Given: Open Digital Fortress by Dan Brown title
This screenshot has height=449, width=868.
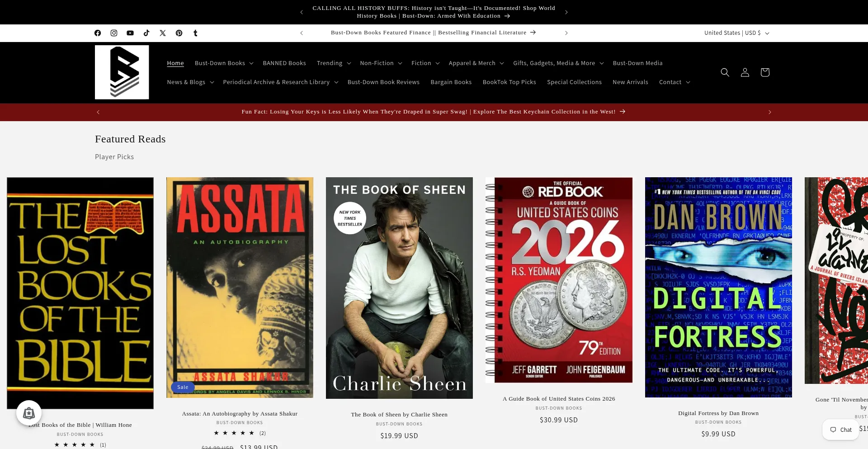Looking at the screenshot, I should pyautogui.click(x=718, y=413).
